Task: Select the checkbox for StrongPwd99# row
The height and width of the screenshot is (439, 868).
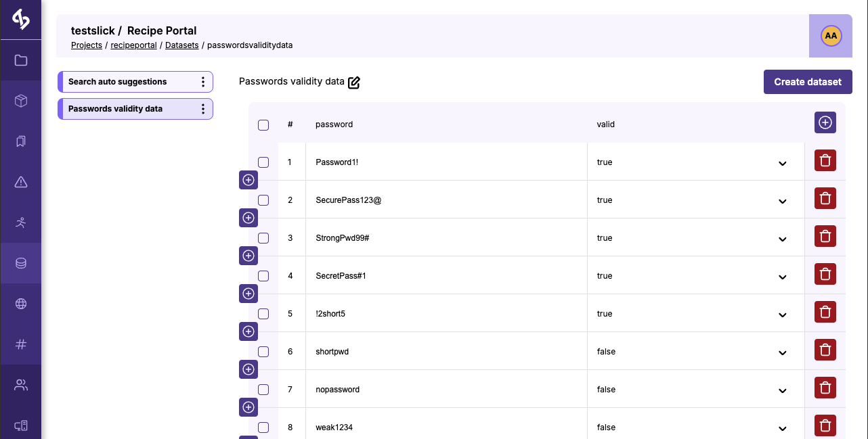Action: point(263,238)
